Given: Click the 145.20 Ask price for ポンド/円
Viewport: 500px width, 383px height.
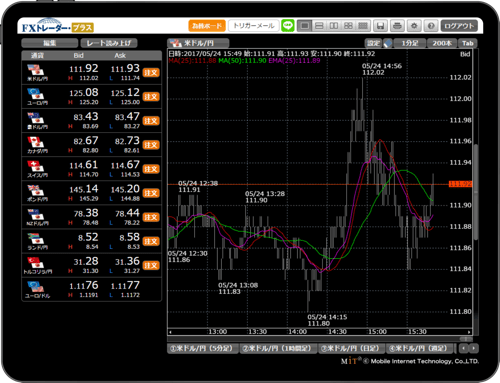Looking at the screenshot, I should click(x=125, y=189).
